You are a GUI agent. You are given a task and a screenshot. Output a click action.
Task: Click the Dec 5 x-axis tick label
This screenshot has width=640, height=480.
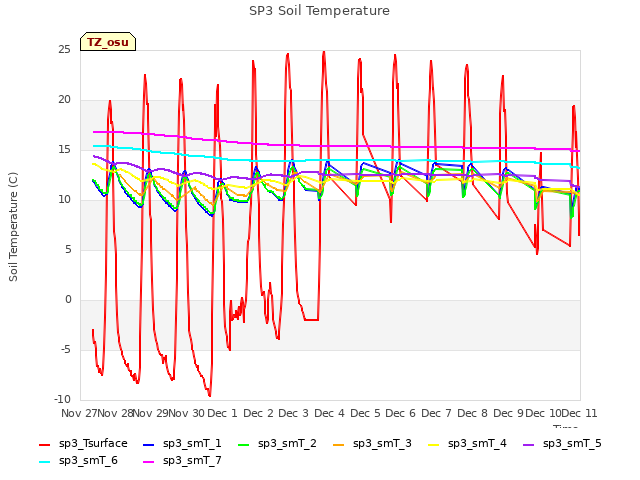(x=365, y=413)
